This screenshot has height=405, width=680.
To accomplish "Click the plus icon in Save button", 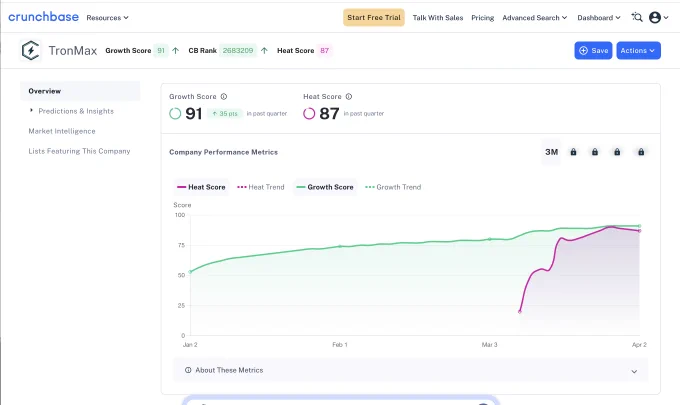I will (584, 50).
